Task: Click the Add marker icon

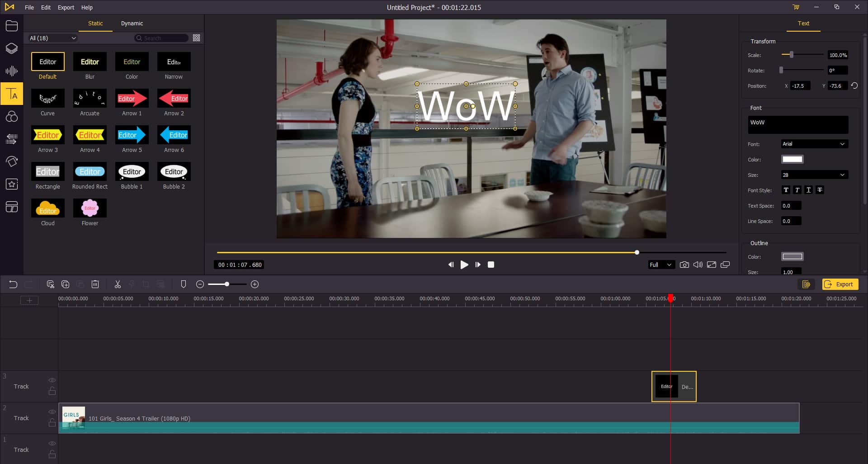Action: pos(184,284)
